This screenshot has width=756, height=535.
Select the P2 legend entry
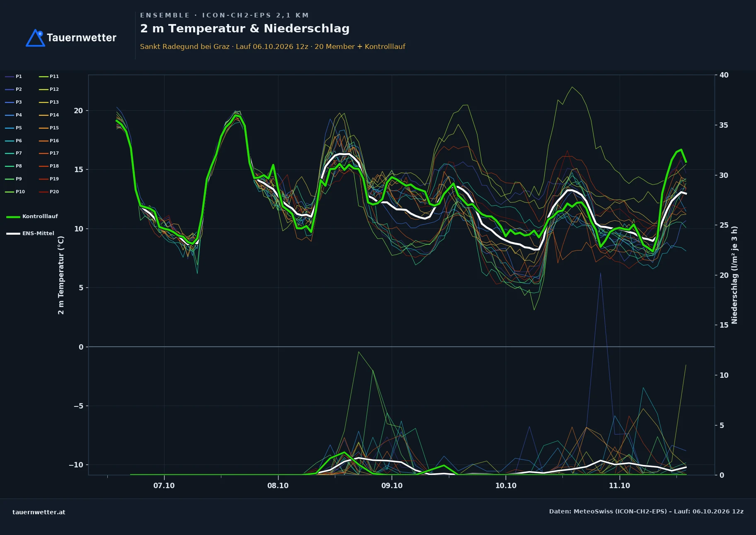[x=14, y=89]
